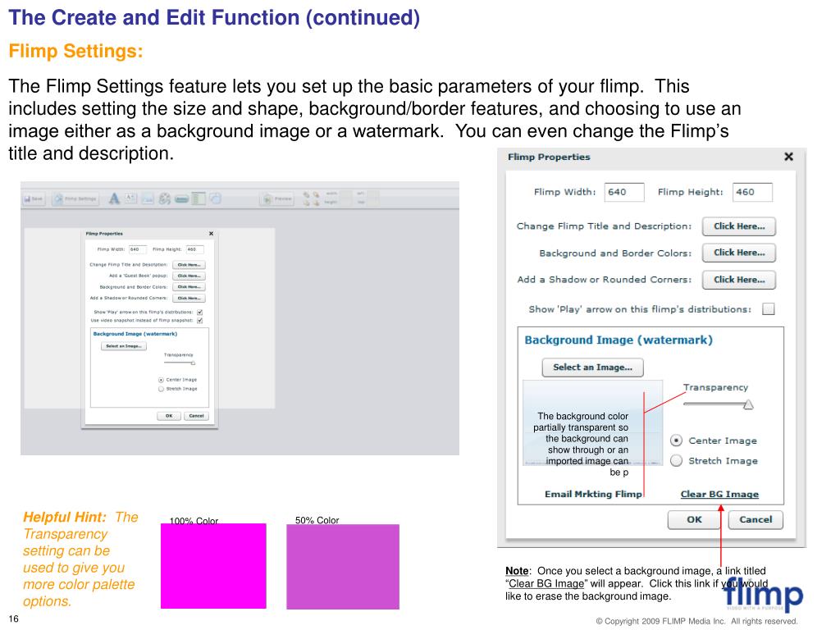
Task: Click the Flimp Width field in the small dialog
Action: click(x=137, y=249)
